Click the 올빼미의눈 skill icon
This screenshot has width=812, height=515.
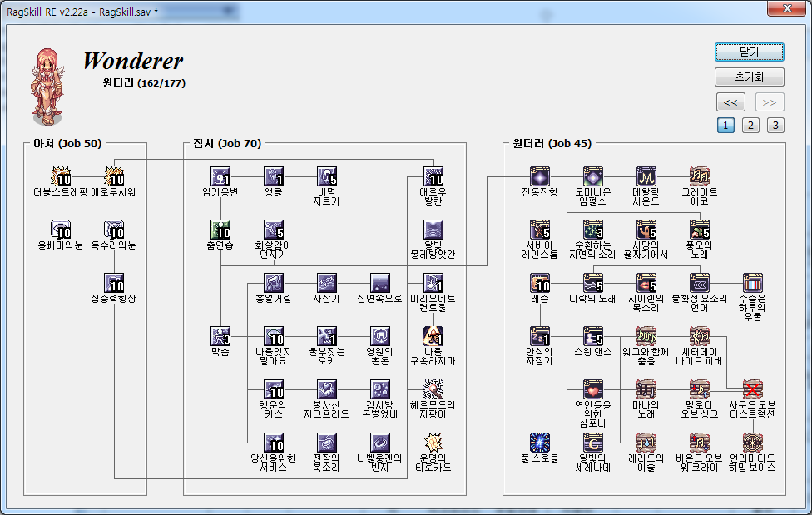tap(61, 230)
